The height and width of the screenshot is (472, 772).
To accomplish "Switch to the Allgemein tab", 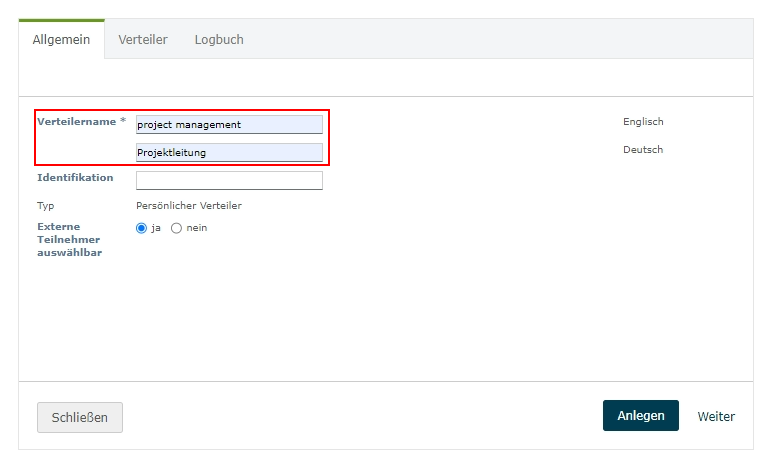I will coord(62,39).
